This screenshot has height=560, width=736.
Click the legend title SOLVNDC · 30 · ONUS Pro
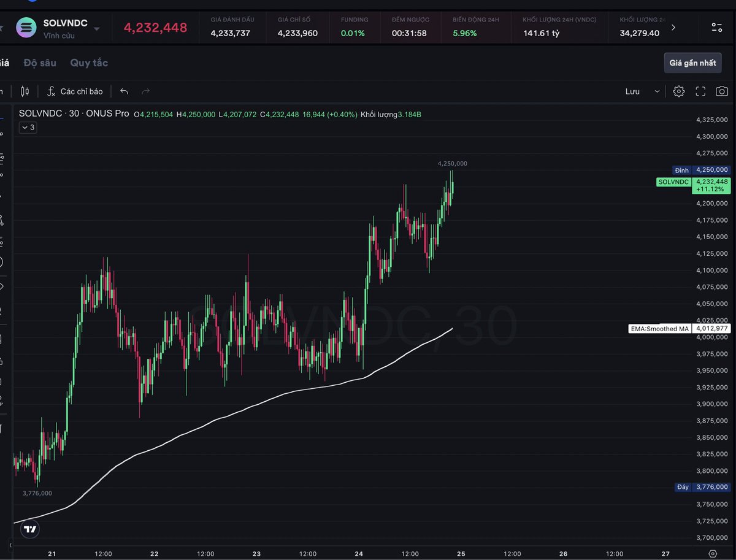click(74, 114)
